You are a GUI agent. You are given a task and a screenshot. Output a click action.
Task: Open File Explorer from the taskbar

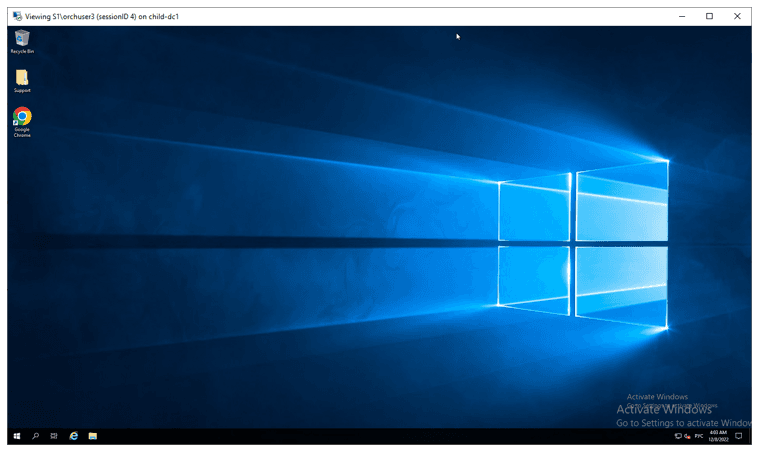(92, 436)
